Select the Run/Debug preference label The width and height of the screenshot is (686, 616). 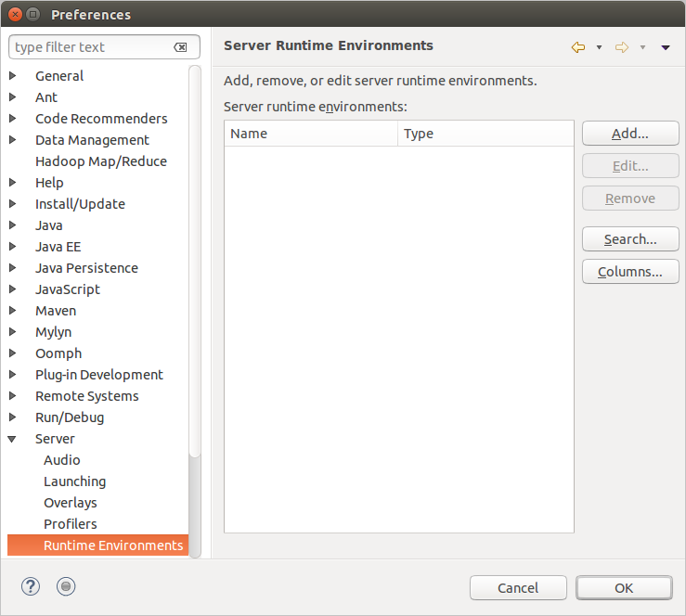tap(70, 417)
